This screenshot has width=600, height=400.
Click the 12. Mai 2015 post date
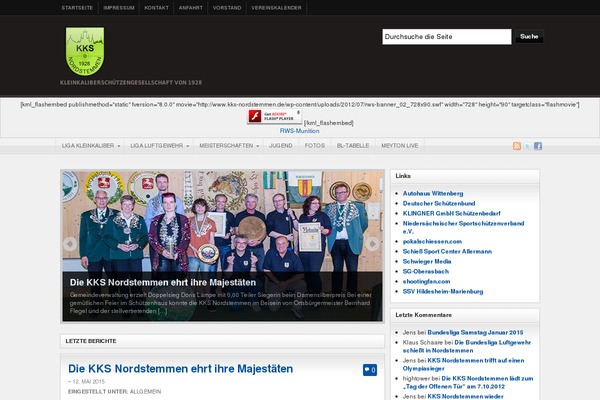click(88, 382)
